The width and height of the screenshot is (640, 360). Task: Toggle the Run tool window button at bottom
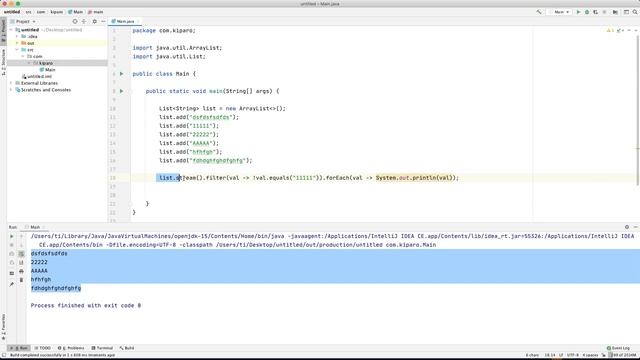[19, 348]
